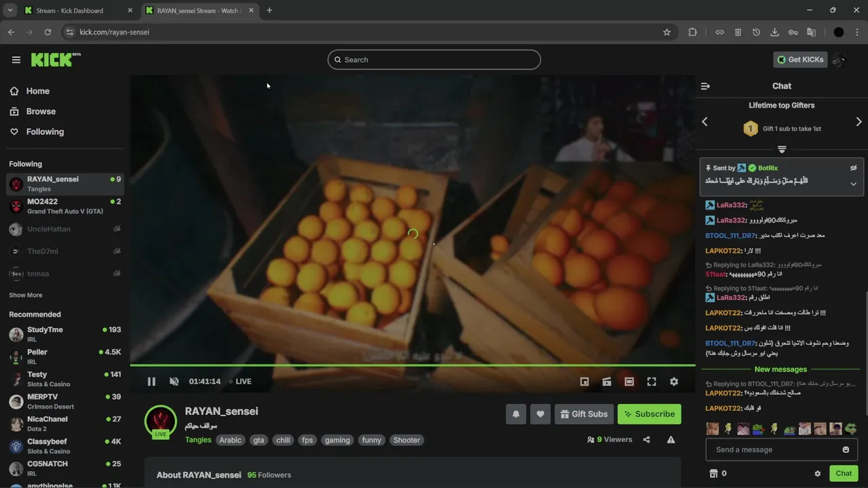Send the green frog emote from quick emotes

tap(850, 428)
